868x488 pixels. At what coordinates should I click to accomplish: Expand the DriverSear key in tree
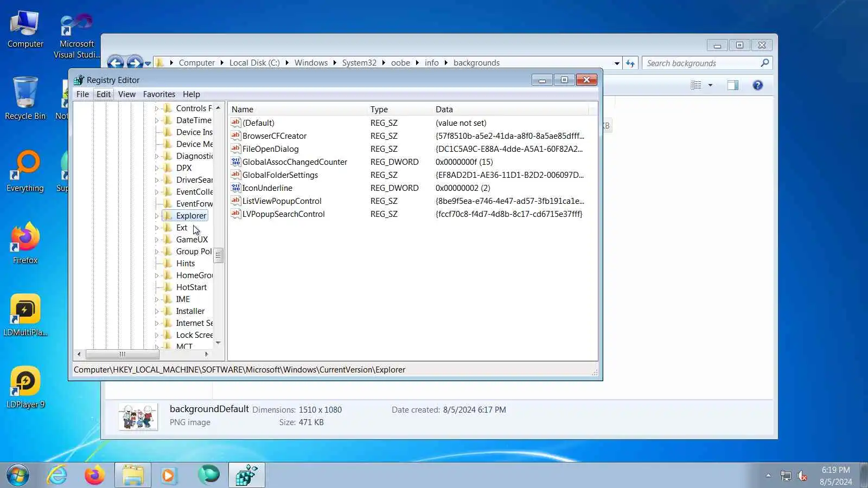(157, 180)
